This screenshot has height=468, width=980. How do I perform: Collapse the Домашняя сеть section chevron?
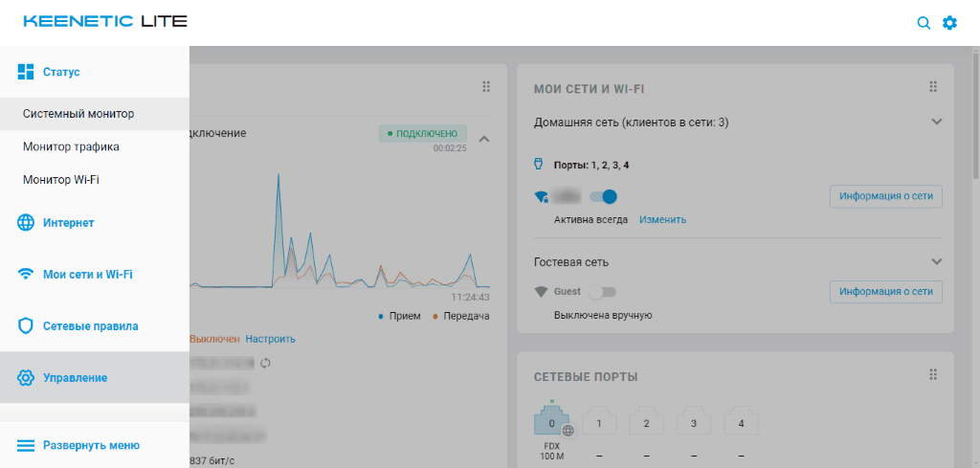pos(937,123)
